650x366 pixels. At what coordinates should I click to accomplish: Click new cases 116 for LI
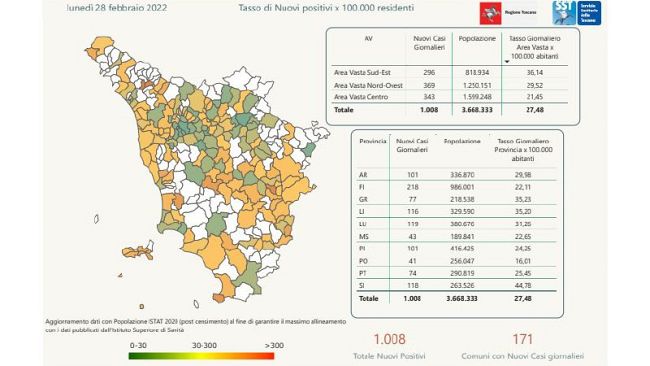click(x=412, y=212)
